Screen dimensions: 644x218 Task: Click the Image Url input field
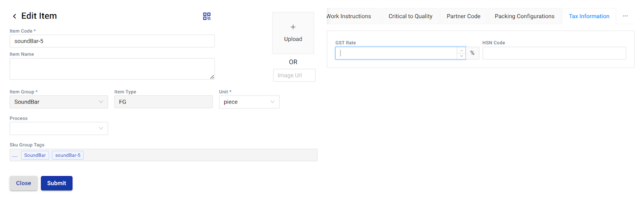click(x=294, y=75)
